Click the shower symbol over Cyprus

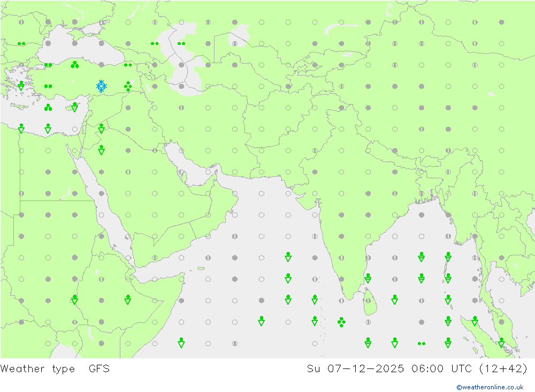(75, 107)
